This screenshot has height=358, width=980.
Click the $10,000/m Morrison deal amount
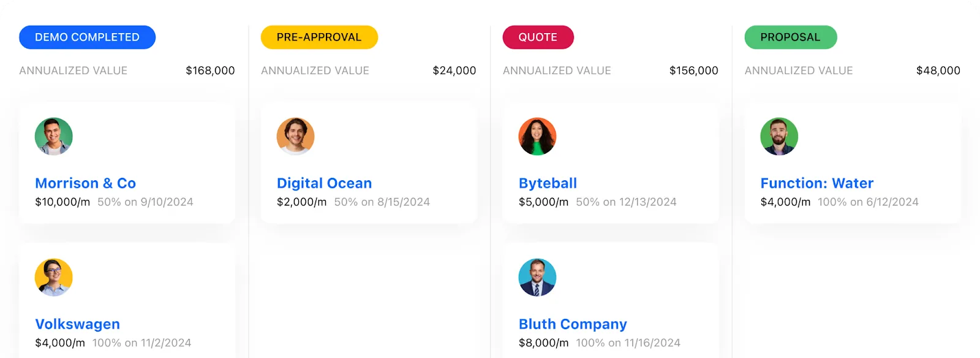(62, 202)
